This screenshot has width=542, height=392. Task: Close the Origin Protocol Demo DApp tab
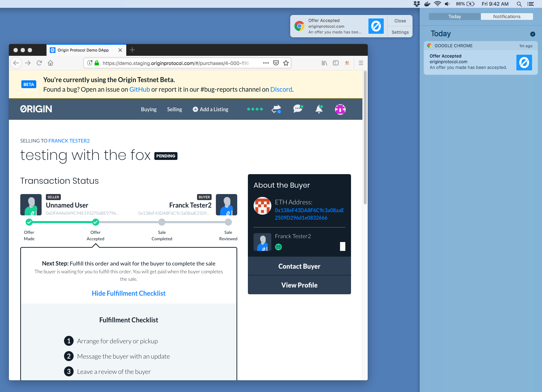pyautogui.click(x=120, y=50)
